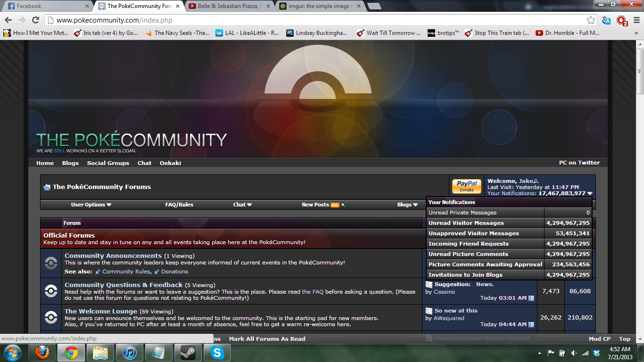Screen dimensions: 644x362
Task: Go back to the previous page
Action: point(8,20)
